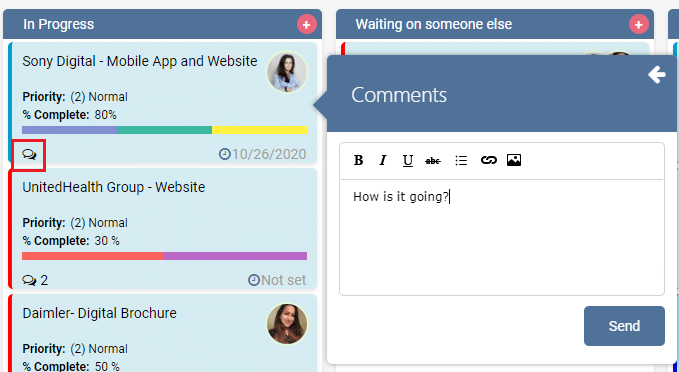
Task: Insert a bulleted list in comment
Action: pyautogui.click(x=461, y=161)
